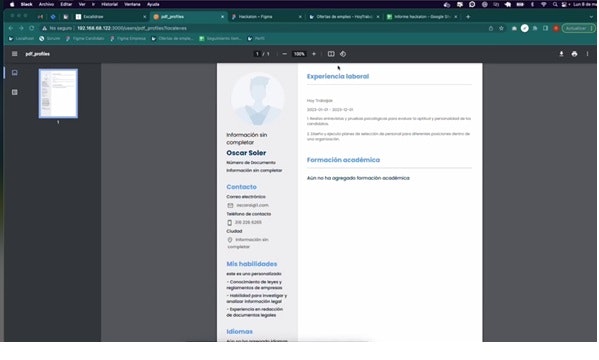Close the pdf_profiles tab
The height and width of the screenshot is (360, 599).
pyautogui.click(x=223, y=17)
